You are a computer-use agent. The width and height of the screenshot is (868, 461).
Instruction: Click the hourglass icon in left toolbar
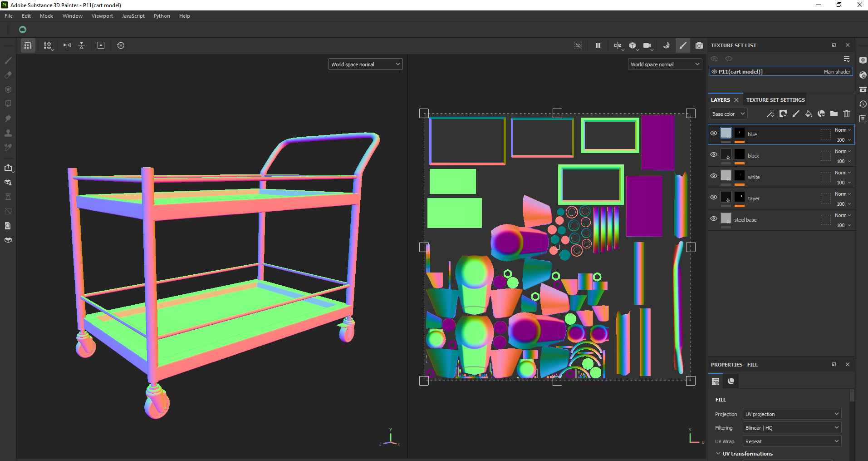pos(8,197)
